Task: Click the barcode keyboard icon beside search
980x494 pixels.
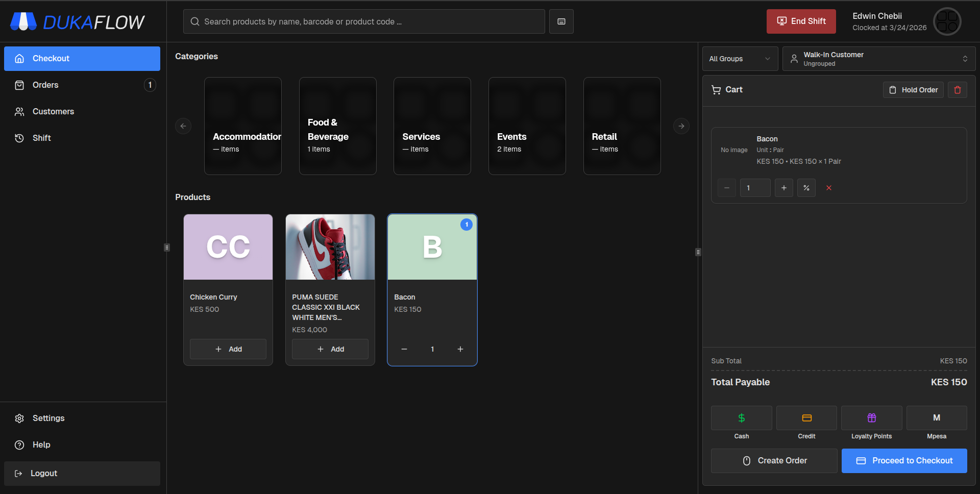Action: click(x=561, y=21)
